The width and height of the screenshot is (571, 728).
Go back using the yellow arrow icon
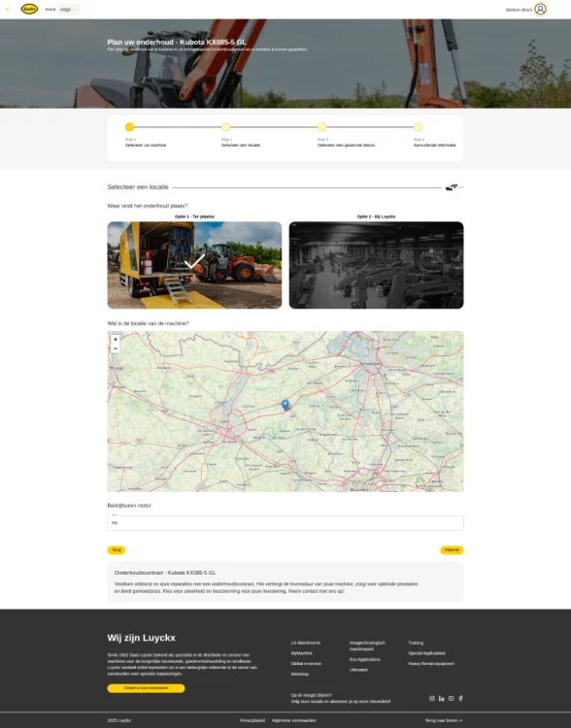[8, 10]
